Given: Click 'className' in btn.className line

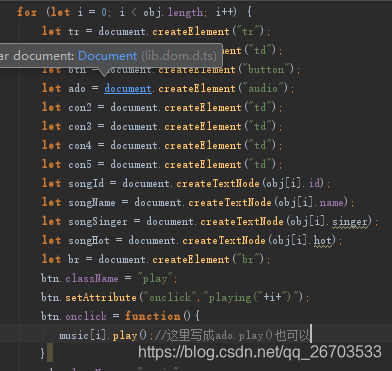Looking at the screenshot, I should (x=92, y=278).
